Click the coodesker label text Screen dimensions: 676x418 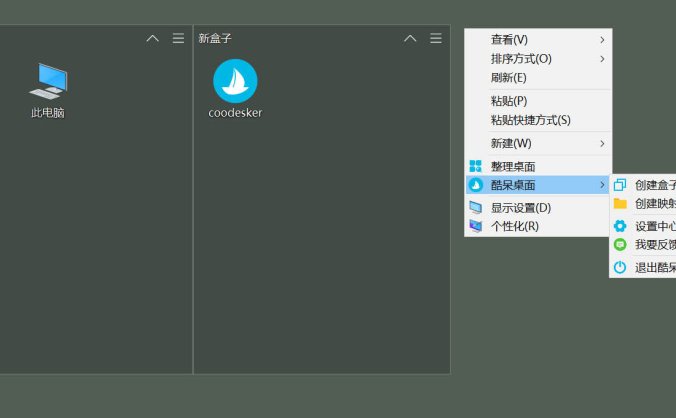235,113
